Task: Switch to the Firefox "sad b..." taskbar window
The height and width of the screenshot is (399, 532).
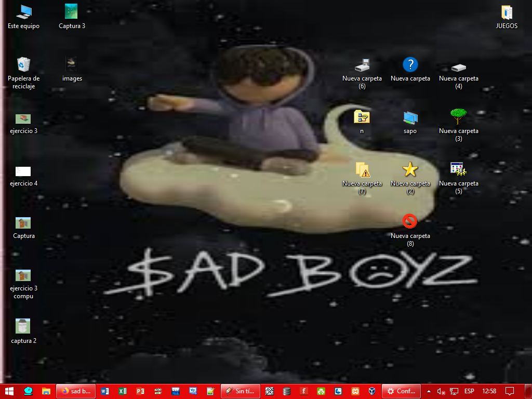Action: pos(76,391)
